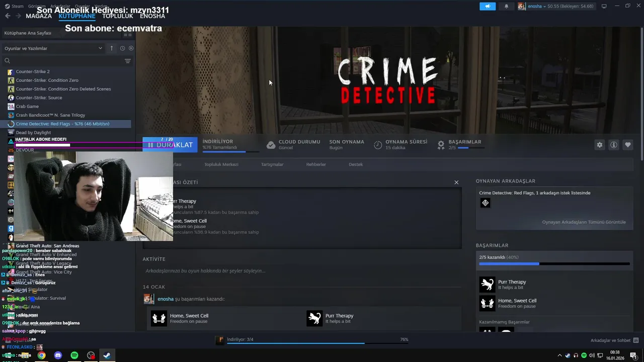Open enosha profile avatar in title bar
The image size is (644, 362).
pyautogui.click(x=522, y=6)
